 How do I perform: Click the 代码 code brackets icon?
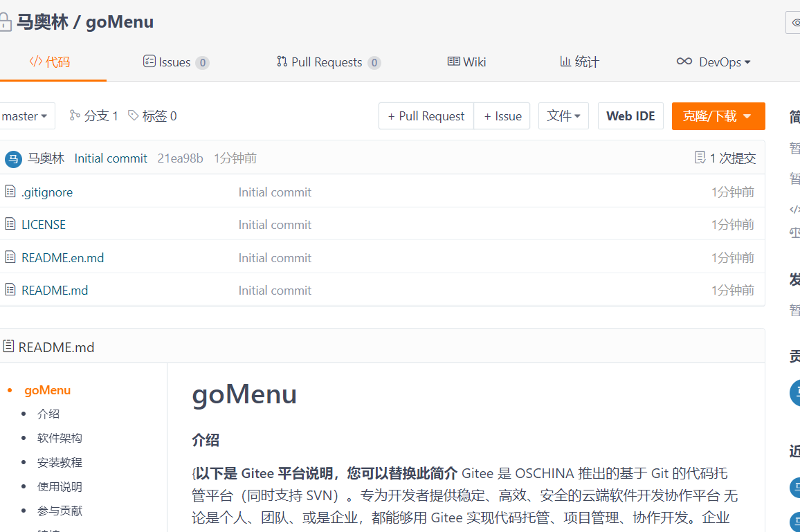[35, 61]
